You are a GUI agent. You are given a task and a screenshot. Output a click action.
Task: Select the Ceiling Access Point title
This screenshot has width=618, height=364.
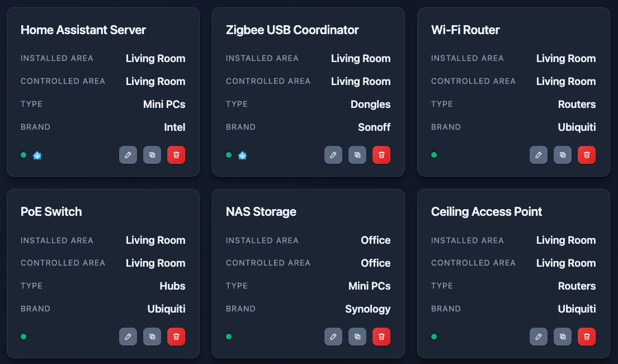point(487,211)
